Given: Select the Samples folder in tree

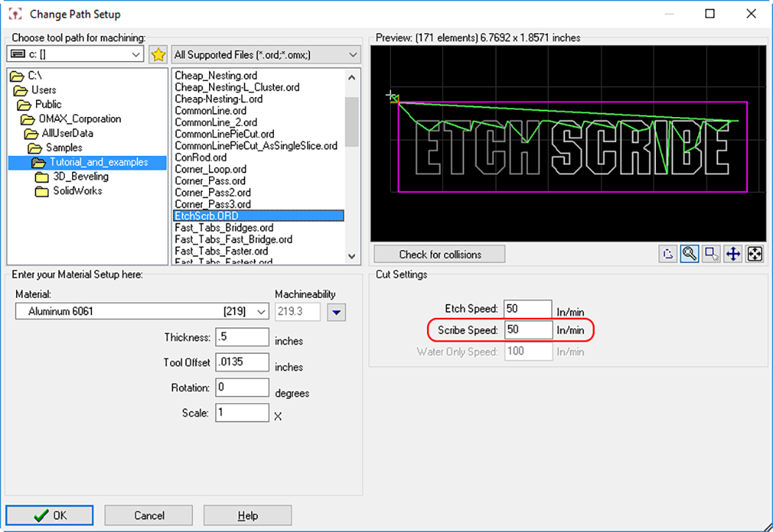Looking at the screenshot, I should click(64, 148).
